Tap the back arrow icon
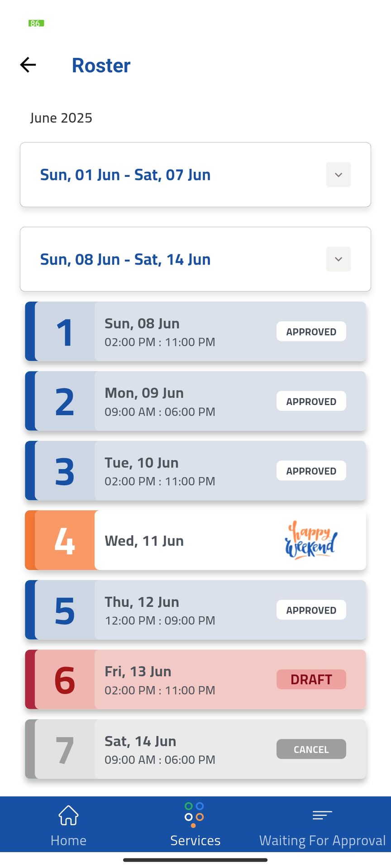391x868 pixels. click(28, 65)
